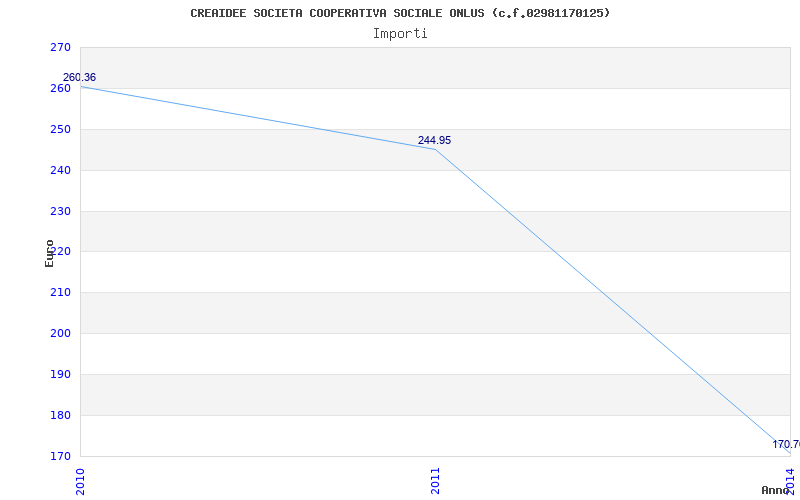Select the 260.36 data label
The image size is (800, 500).
click(79, 78)
